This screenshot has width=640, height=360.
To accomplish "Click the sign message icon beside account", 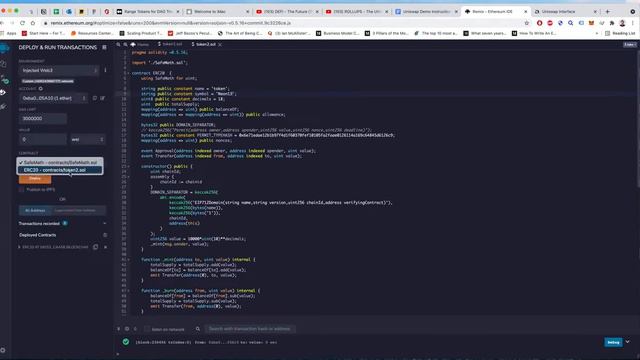I will [x=102, y=98].
